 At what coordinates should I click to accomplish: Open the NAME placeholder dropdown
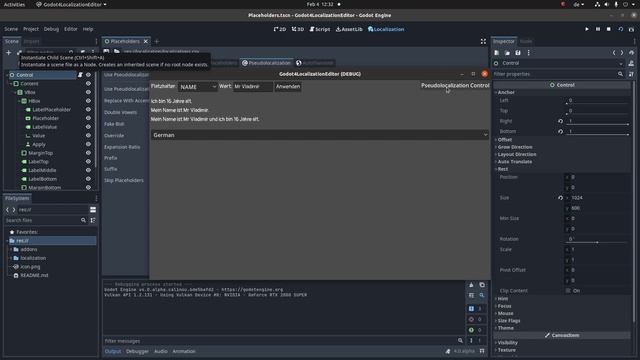(x=198, y=87)
